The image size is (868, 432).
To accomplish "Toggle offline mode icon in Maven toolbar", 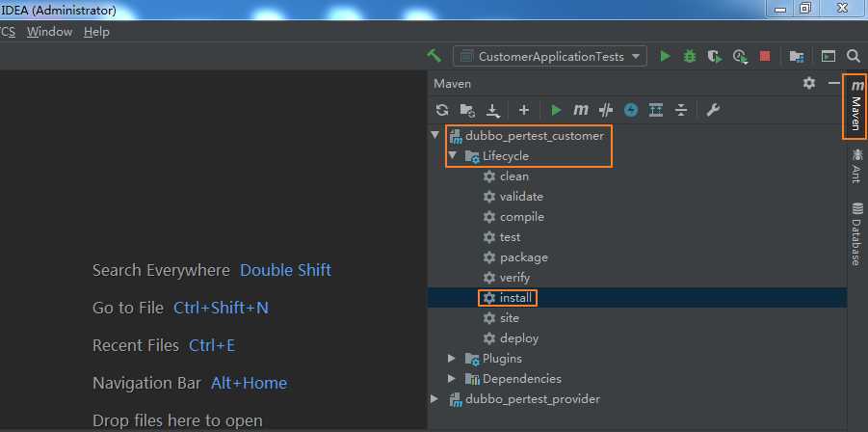I will 606,110.
